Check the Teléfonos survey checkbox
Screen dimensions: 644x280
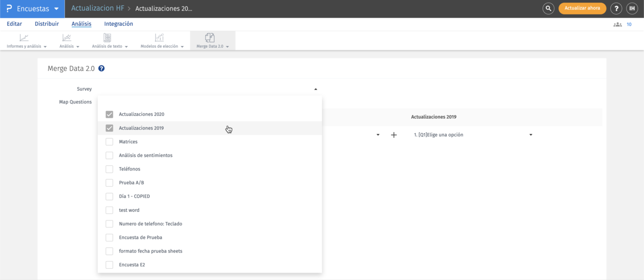[109, 169]
